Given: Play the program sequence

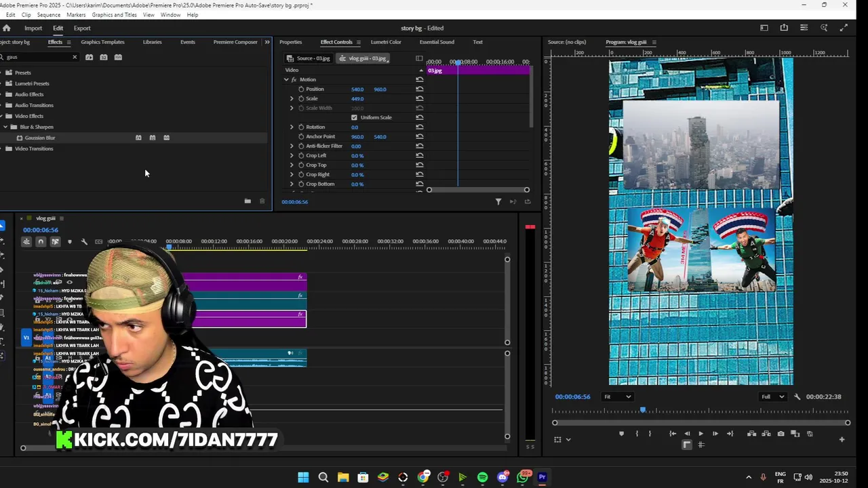Looking at the screenshot, I should (701, 434).
